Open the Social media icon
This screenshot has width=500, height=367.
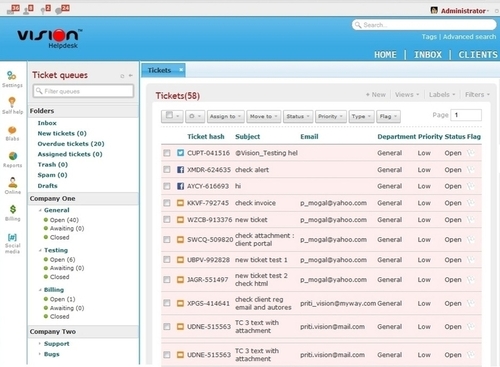click(x=12, y=237)
